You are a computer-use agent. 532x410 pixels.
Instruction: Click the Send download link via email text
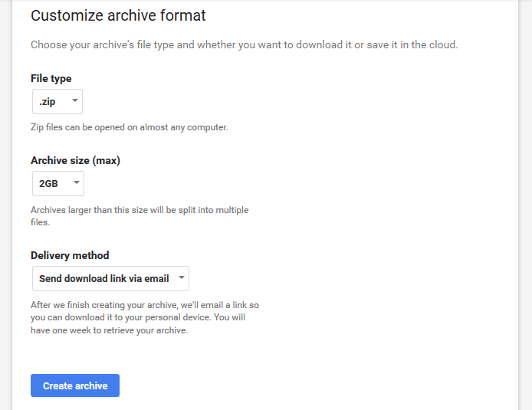click(103, 278)
